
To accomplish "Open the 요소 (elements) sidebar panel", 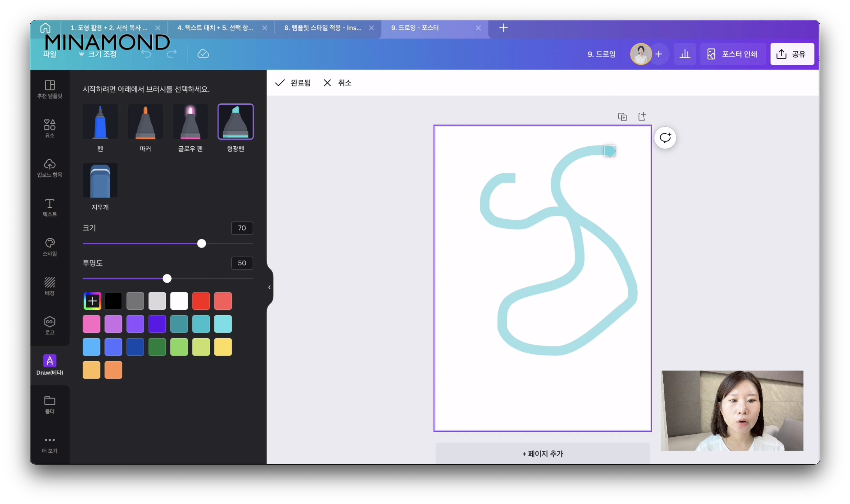I will click(x=50, y=128).
